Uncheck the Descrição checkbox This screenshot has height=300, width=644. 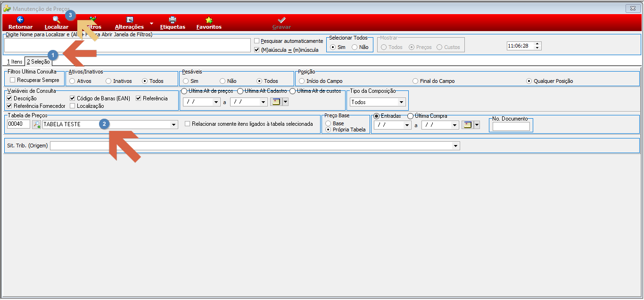click(10, 98)
